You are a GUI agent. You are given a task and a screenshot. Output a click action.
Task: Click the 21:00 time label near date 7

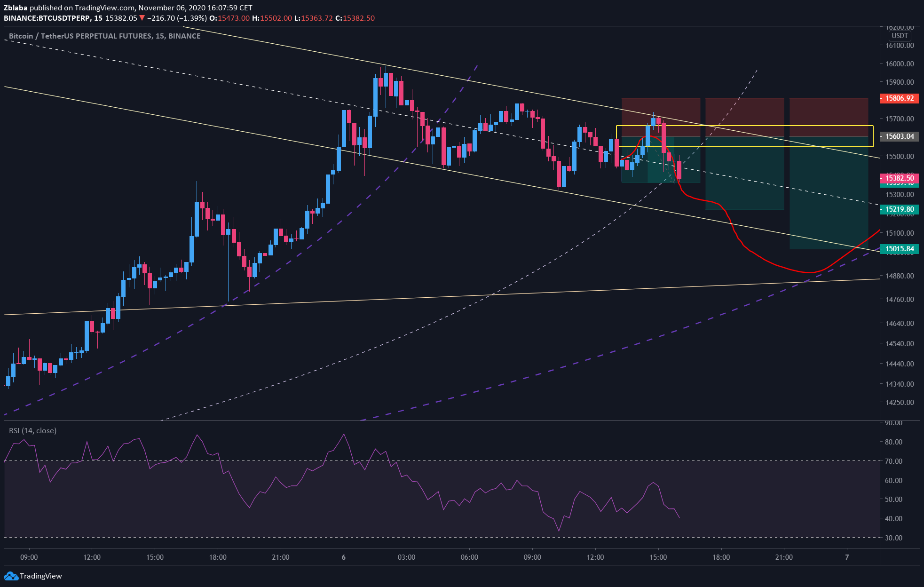[784, 557]
